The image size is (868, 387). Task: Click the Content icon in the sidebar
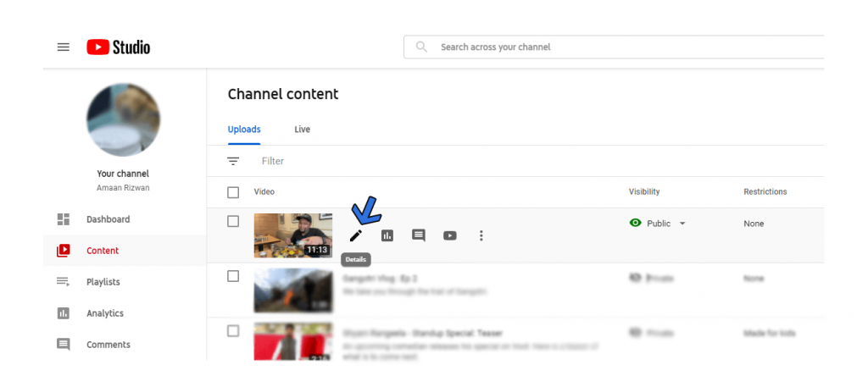pyautogui.click(x=64, y=251)
